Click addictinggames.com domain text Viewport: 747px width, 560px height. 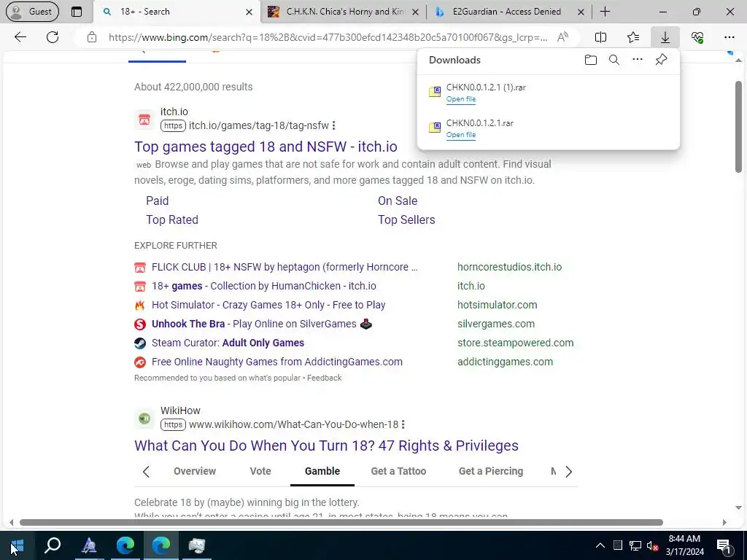(505, 362)
